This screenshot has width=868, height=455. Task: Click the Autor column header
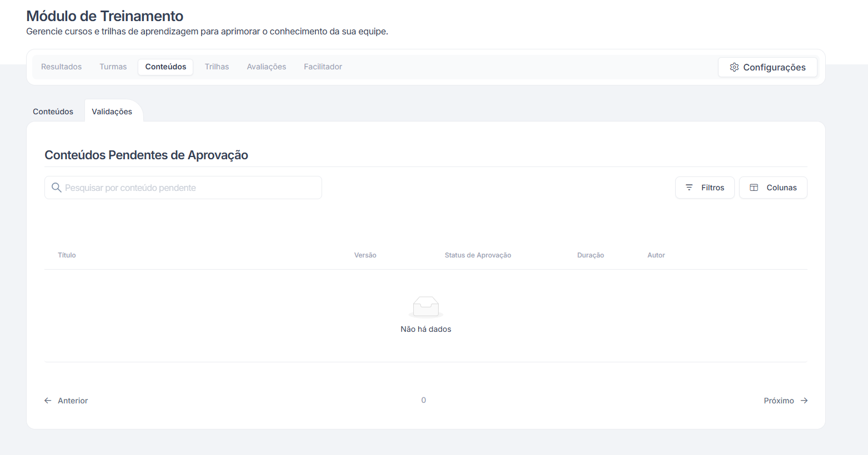pyautogui.click(x=656, y=255)
